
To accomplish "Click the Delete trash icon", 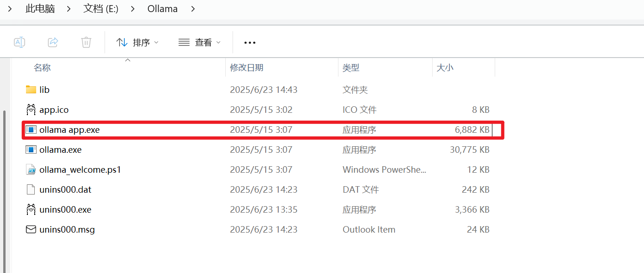I will (x=86, y=42).
